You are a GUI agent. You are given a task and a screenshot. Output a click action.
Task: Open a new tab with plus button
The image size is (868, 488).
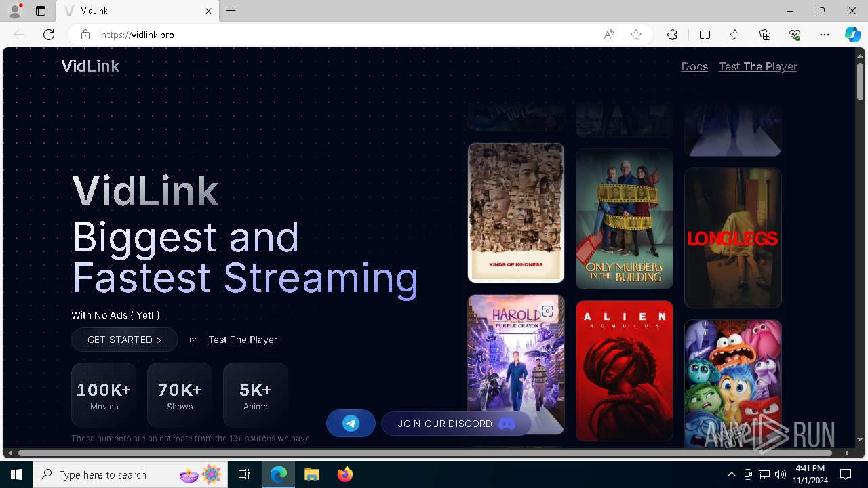(x=231, y=11)
